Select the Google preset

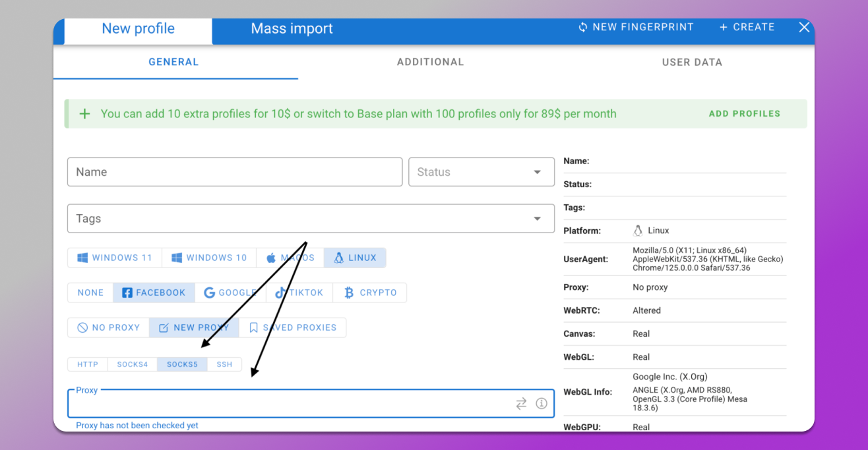pos(230,293)
